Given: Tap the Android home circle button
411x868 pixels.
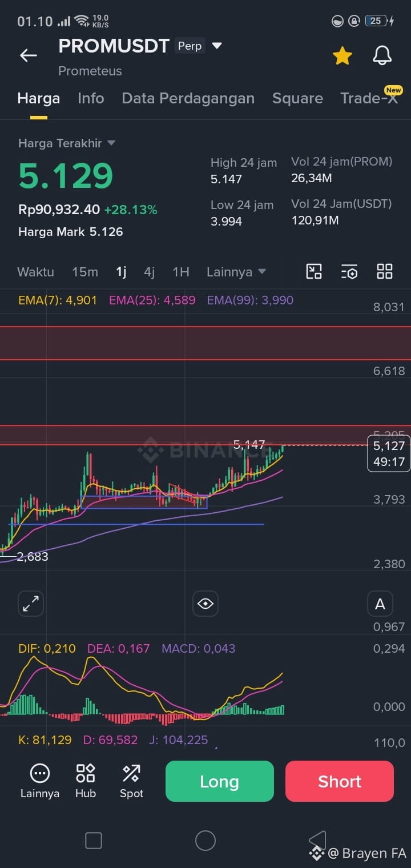Looking at the screenshot, I should 205,841.
